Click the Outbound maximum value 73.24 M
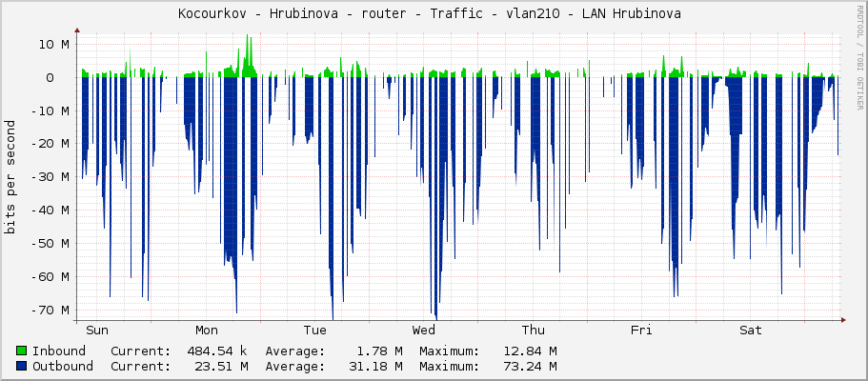The height and width of the screenshot is (381, 868). click(530, 366)
